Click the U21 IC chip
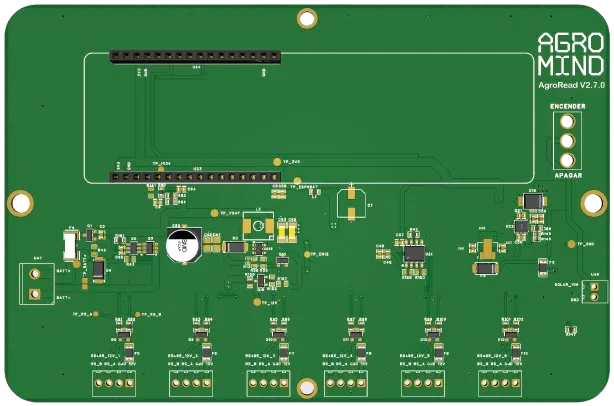The image size is (614, 406). coord(414,253)
